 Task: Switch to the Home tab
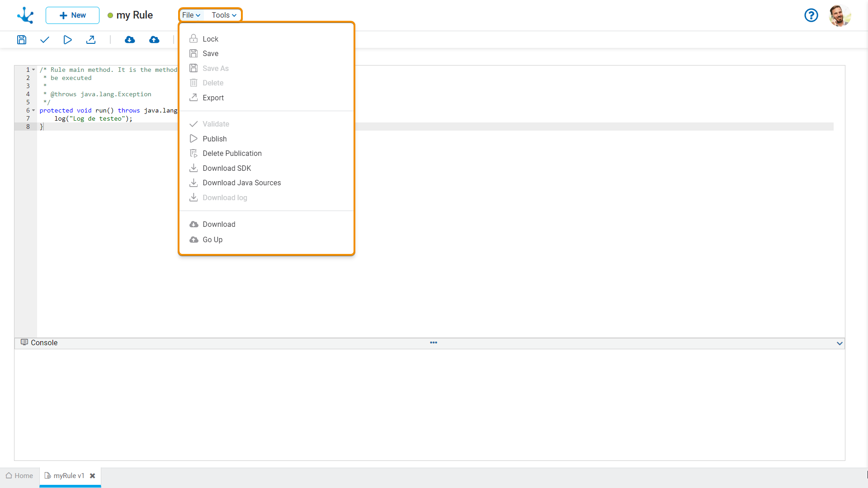coord(19,476)
